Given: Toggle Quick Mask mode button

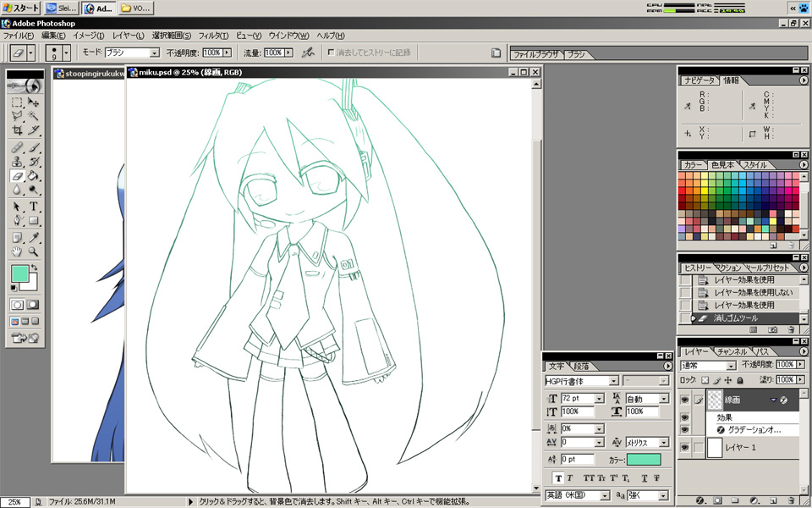Looking at the screenshot, I should [x=33, y=305].
